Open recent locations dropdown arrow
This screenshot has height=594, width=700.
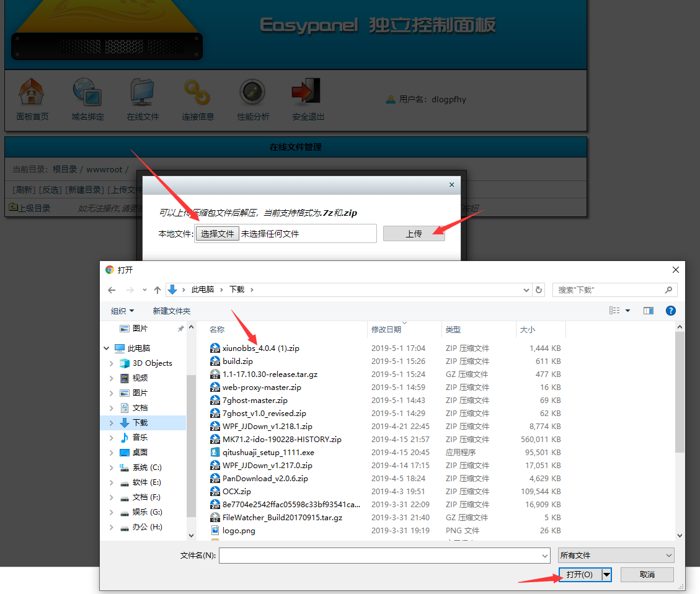click(x=144, y=290)
